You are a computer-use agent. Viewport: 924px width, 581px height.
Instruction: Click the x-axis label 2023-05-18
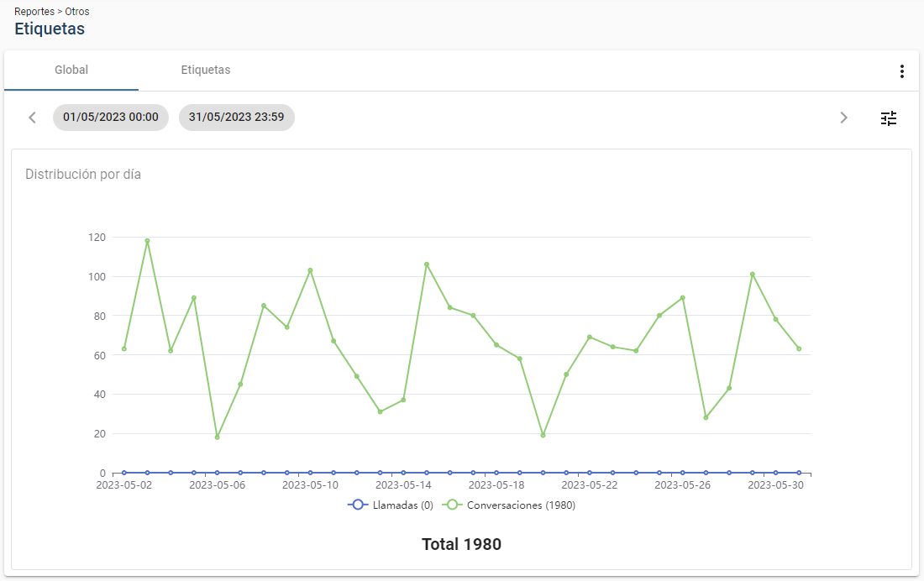[x=496, y=485]
